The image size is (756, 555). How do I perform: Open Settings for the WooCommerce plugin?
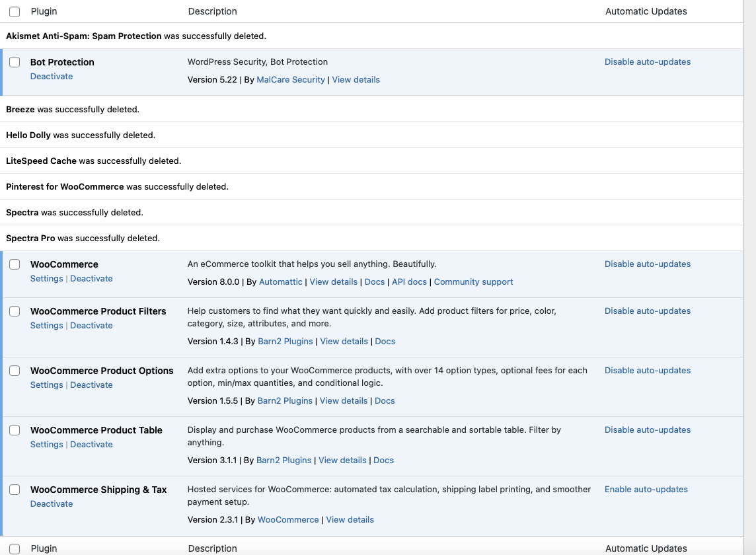pyautogui.click(x=47, y=278)
